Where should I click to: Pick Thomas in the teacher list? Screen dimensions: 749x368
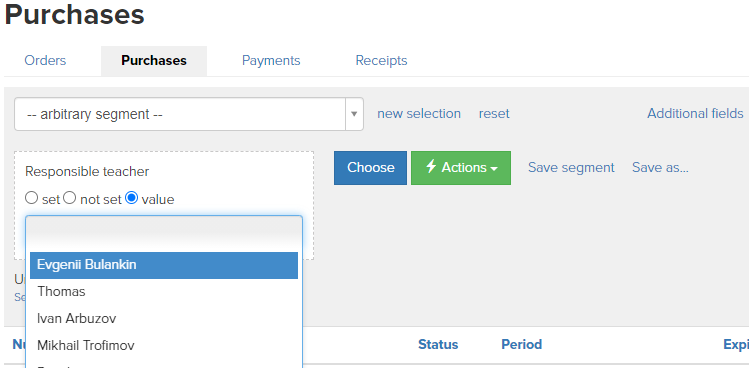[164, 292]
